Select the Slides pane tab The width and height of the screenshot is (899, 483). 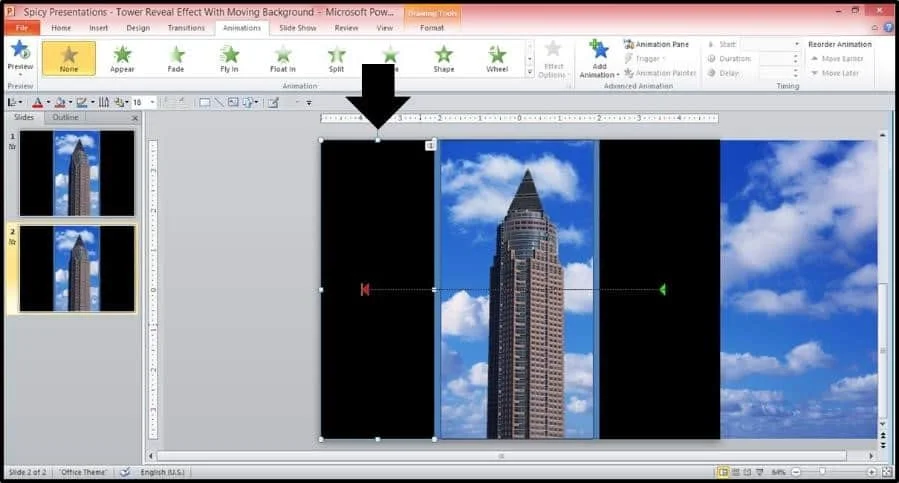(x=24, y=117)
